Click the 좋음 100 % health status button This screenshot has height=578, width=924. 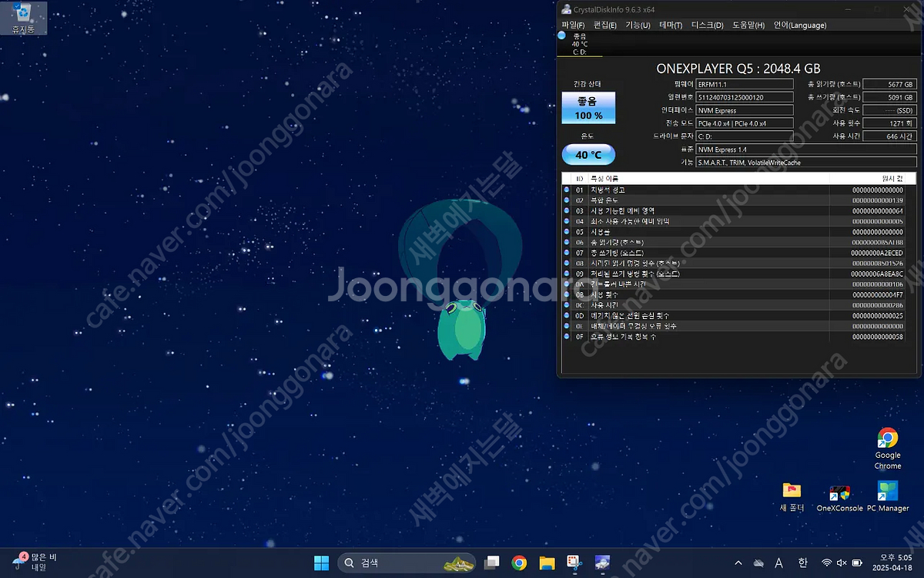(588, 108)
